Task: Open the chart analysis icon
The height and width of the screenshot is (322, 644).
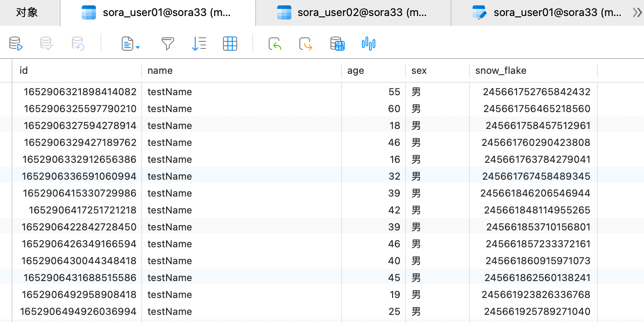Action: coord(369,44)
